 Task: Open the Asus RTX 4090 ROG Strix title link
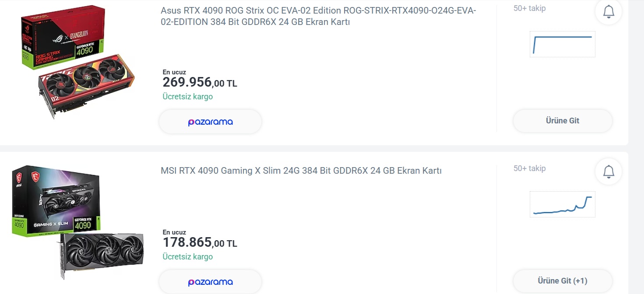coord(318,16)
